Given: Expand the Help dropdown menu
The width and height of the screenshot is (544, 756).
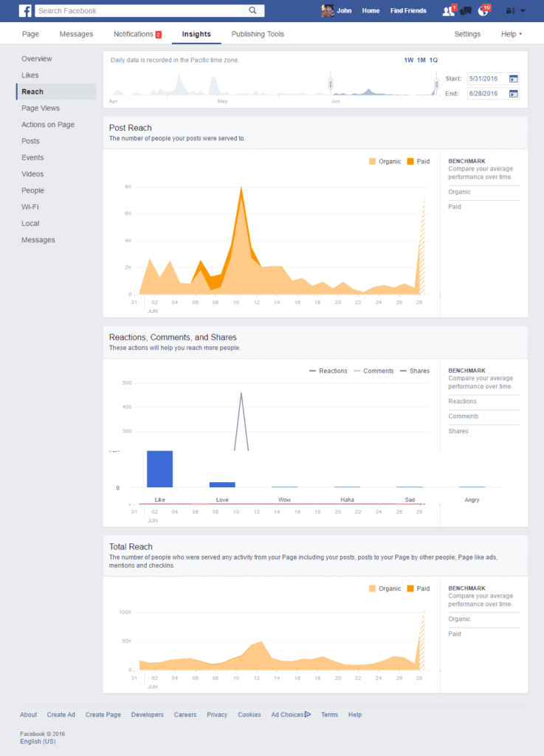Looking at the screenshot, I should point(512,34).
